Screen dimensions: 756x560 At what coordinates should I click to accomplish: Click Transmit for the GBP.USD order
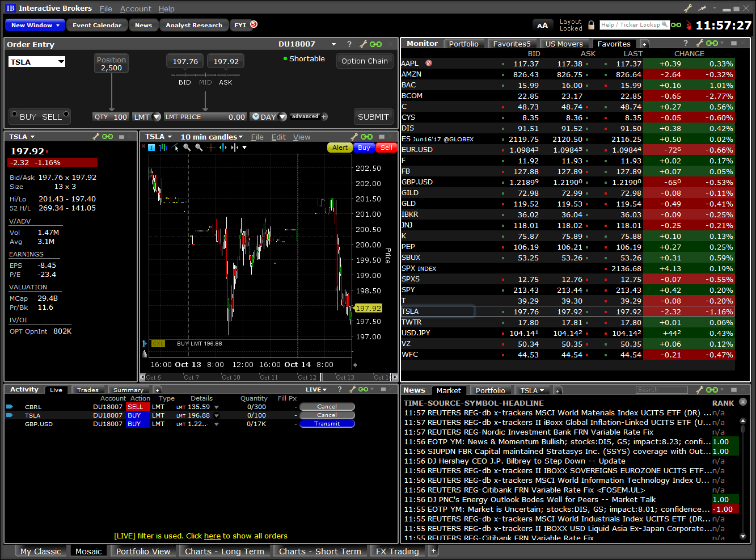327,424
